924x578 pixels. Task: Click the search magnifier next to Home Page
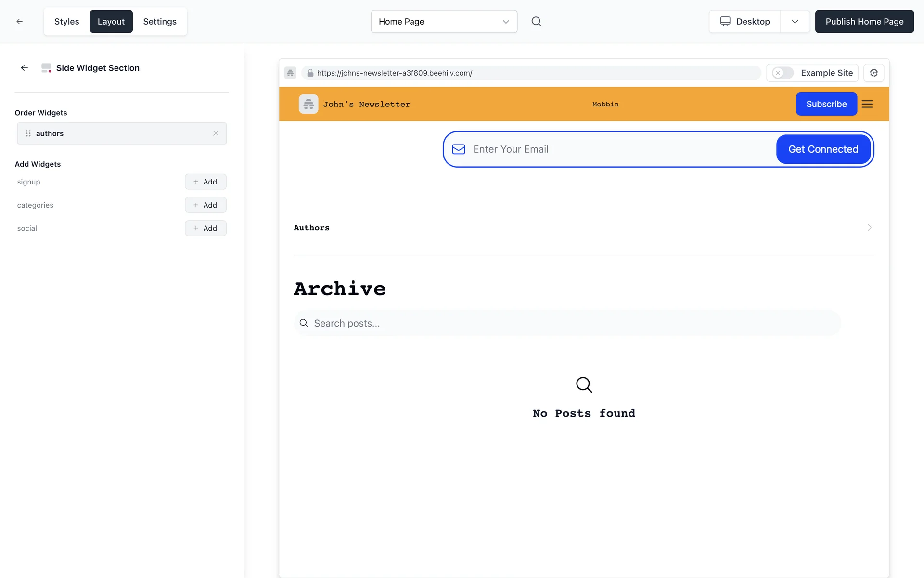[536, 21]
